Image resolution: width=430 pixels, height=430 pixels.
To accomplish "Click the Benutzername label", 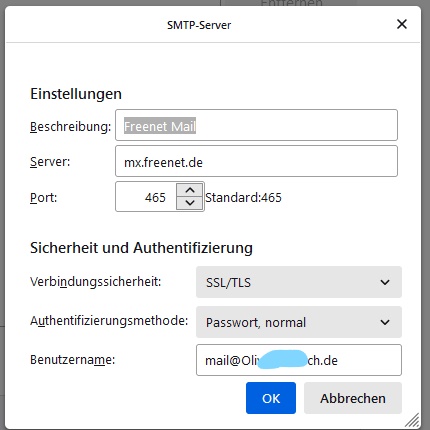I will (x=72, y=360).
